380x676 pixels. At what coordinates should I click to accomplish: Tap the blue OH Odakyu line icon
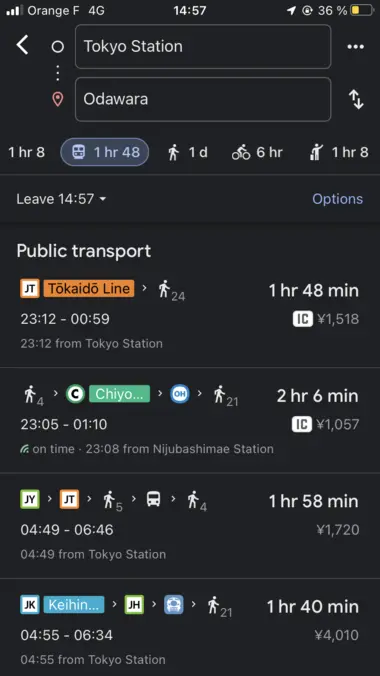(x=179, y=394)
